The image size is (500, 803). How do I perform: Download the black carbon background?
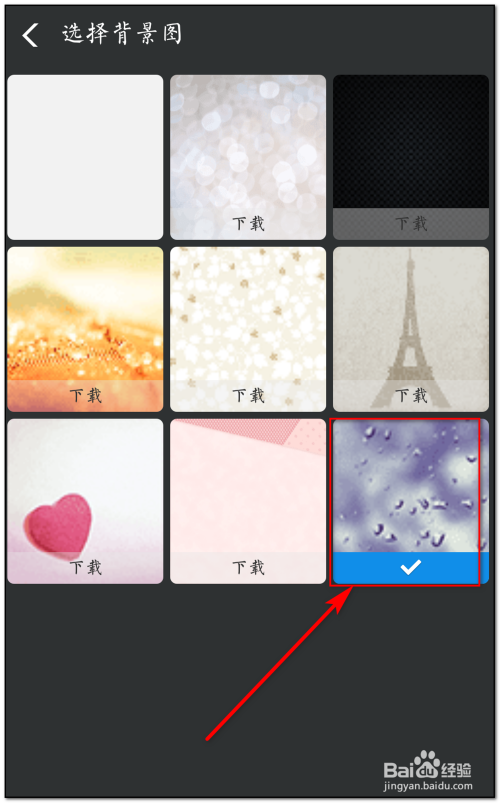(x=411, y=224)
